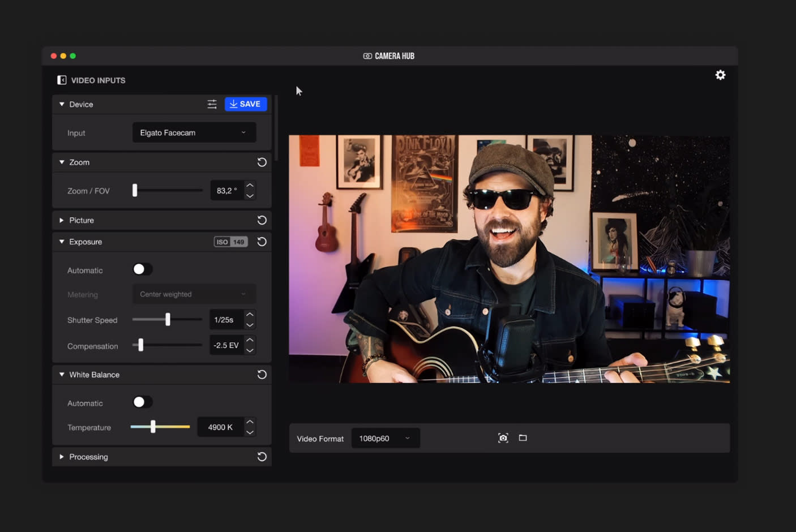
Task: Click the -2.5 EV compensation field
Action: point(226,345)
